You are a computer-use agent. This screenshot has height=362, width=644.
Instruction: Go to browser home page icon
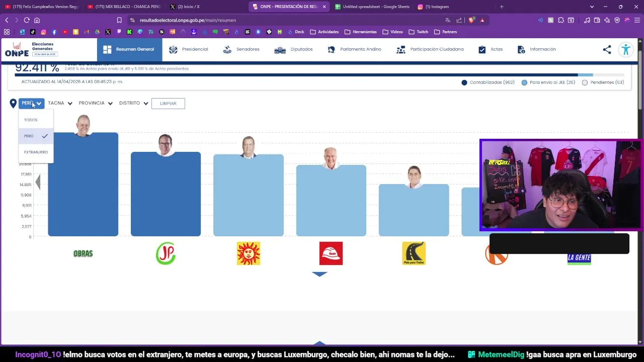point(37,20)
